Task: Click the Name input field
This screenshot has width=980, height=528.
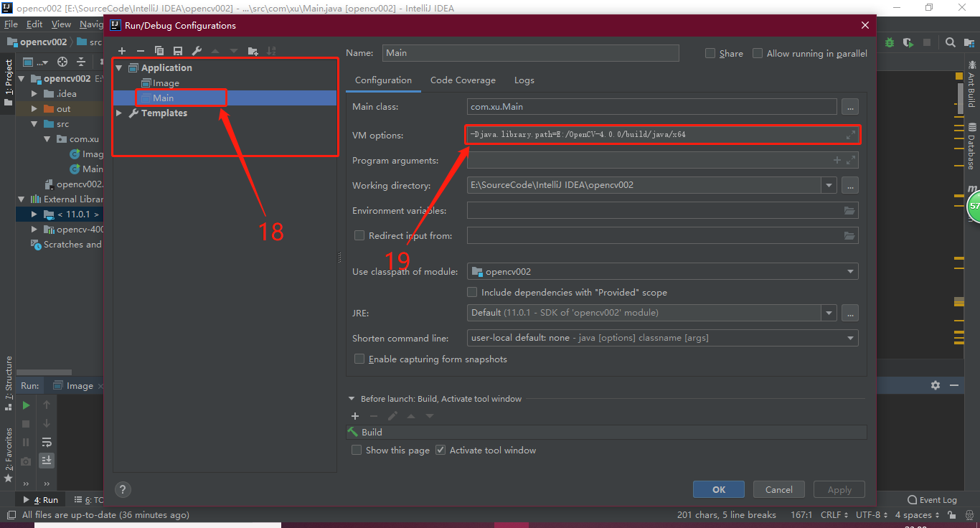Action: pos(531,53)
